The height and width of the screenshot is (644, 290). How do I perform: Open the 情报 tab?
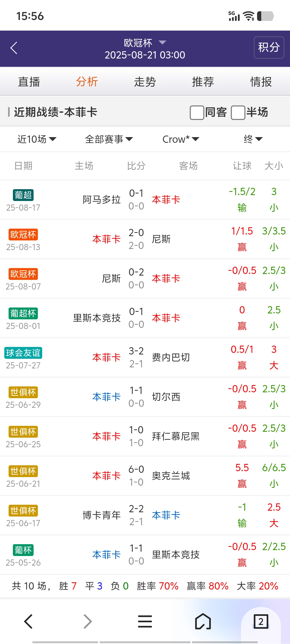(x=261, y=82)
